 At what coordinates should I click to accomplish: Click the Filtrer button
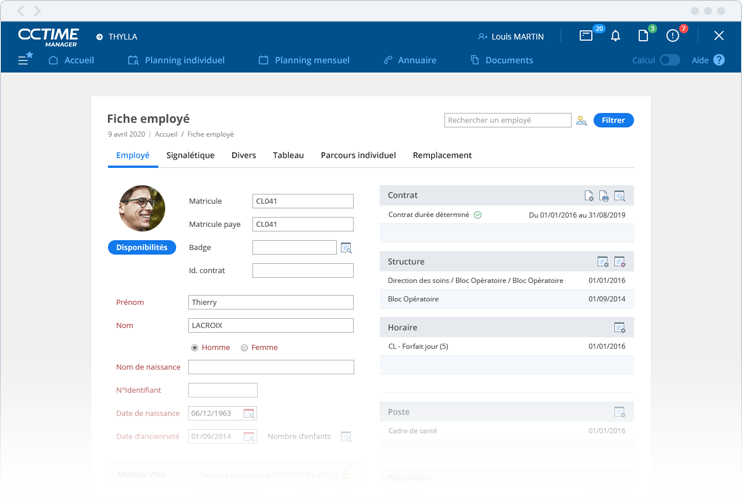coord(613,121)
